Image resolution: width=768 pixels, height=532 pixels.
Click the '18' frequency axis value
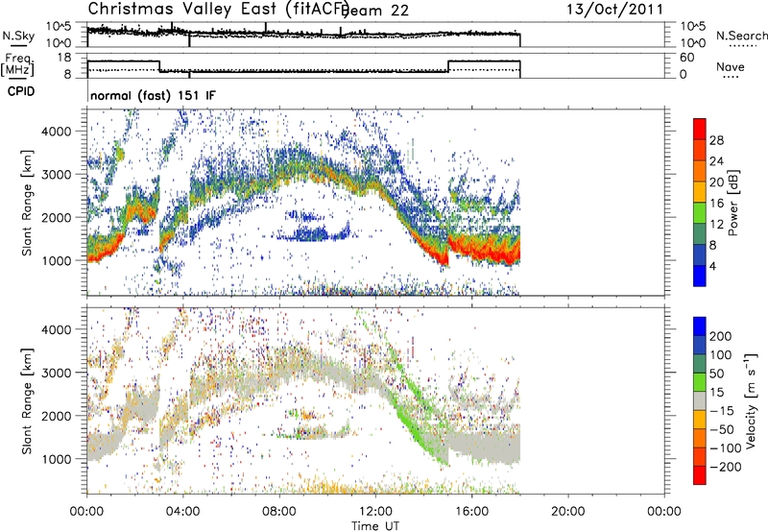[x=63, y=58]
